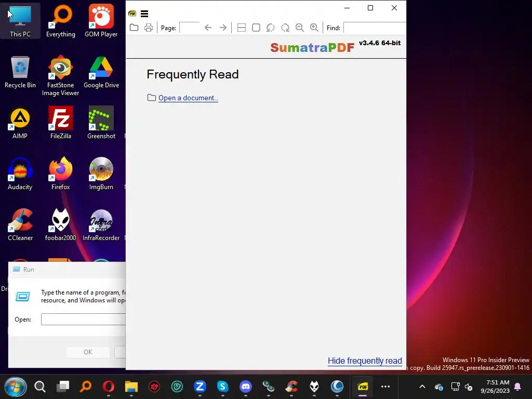Click the cloud sync tray icon
The width and height of the screenshot is (532, 399).
click(438, 387)
